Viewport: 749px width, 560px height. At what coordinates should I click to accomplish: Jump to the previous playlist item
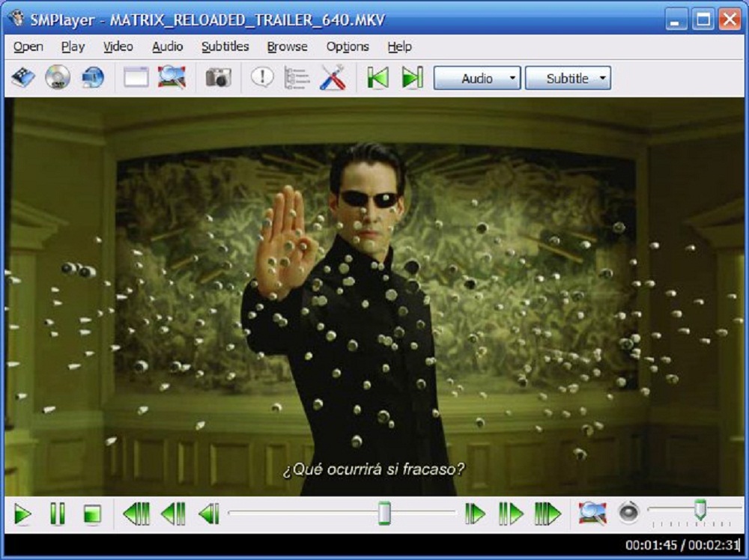coord(377,78)
